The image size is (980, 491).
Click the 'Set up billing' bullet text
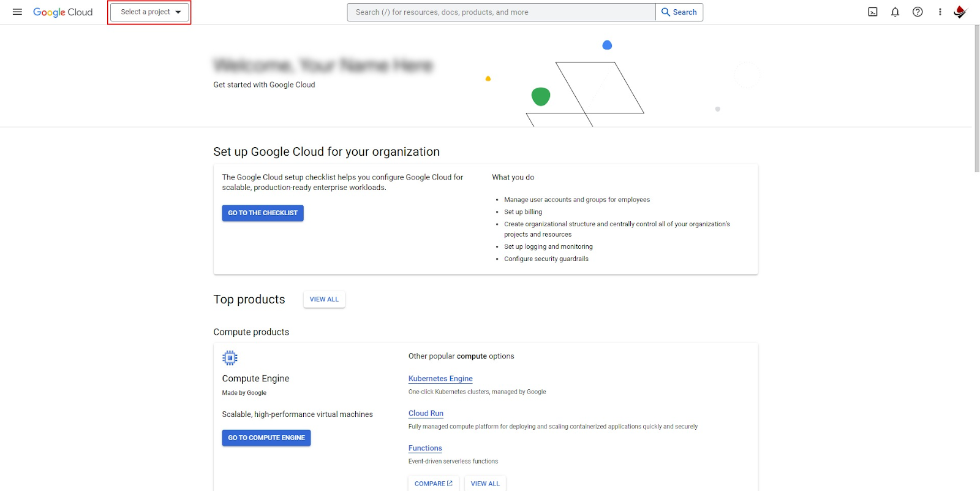[x=523, y=212]
